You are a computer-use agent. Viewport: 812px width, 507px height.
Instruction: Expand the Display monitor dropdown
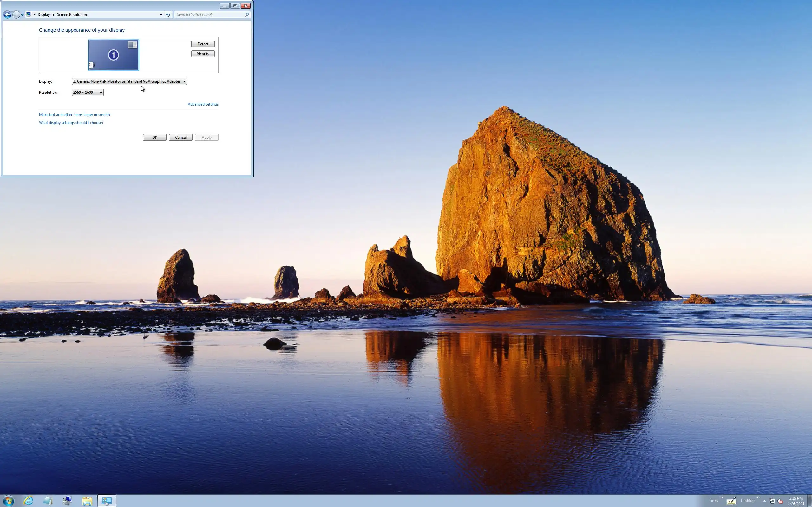coord(129,81)
